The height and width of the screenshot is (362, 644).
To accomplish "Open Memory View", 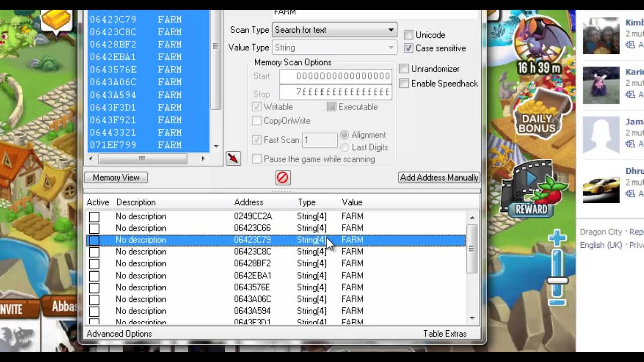I will pyautogui.click(x=115, y=177).
